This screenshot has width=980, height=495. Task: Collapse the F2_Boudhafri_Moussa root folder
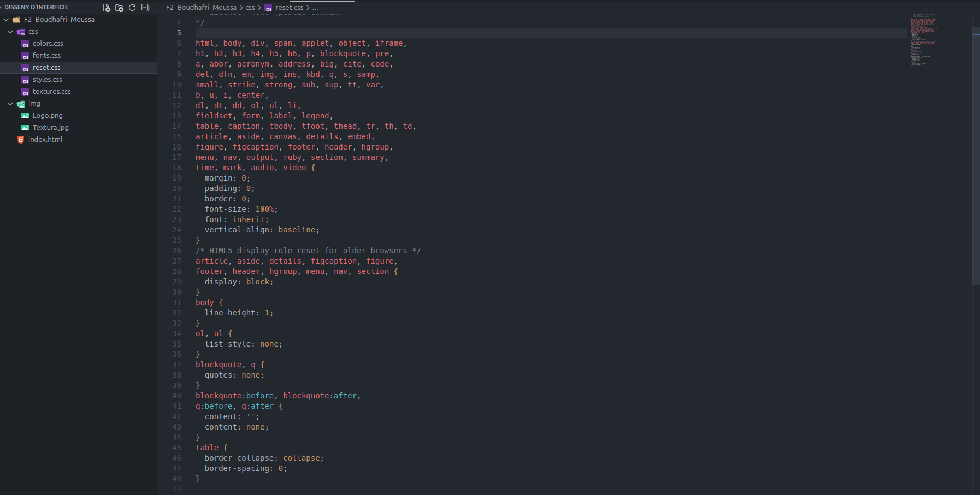click(6, 20)
